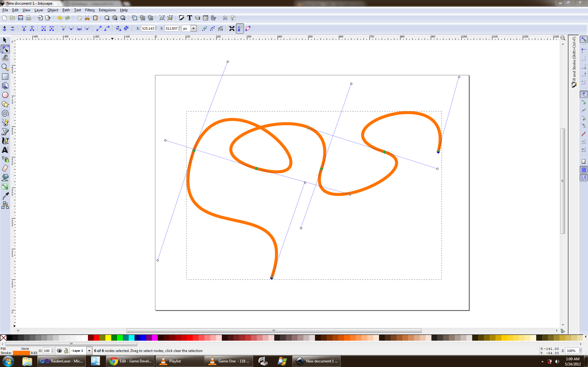
Task: Select the Eraser tool
Action: click(x=5, y=168)
